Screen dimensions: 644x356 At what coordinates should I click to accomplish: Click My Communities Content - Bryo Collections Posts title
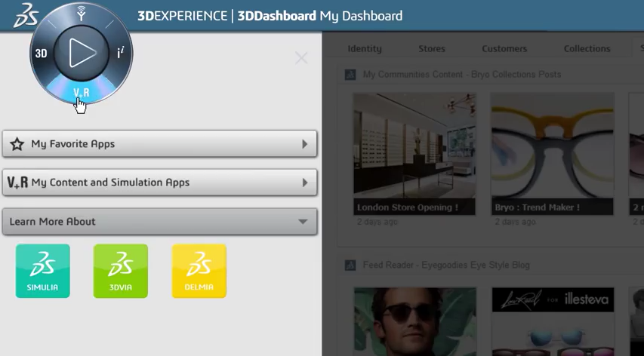462,75
